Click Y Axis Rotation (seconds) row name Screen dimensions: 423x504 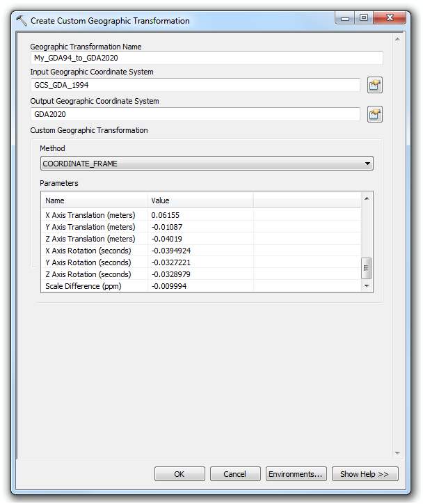pyautogui.click(x=88, y=262)
